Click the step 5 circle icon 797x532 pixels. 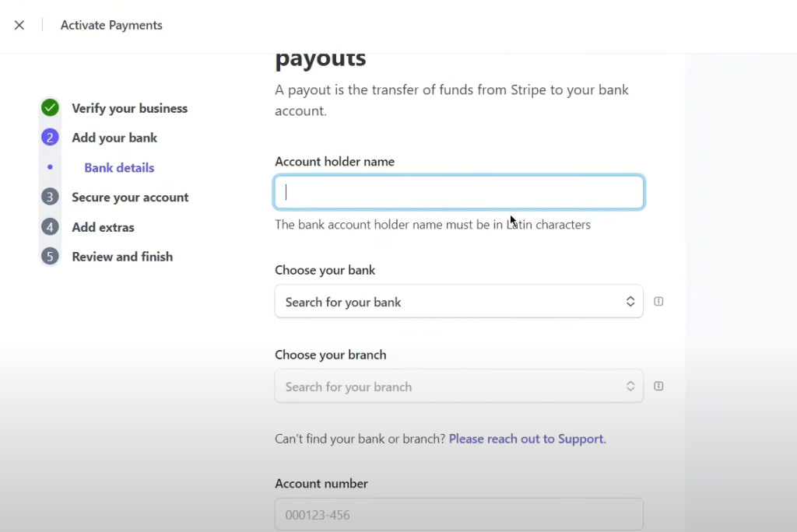[x=51, y=257]
